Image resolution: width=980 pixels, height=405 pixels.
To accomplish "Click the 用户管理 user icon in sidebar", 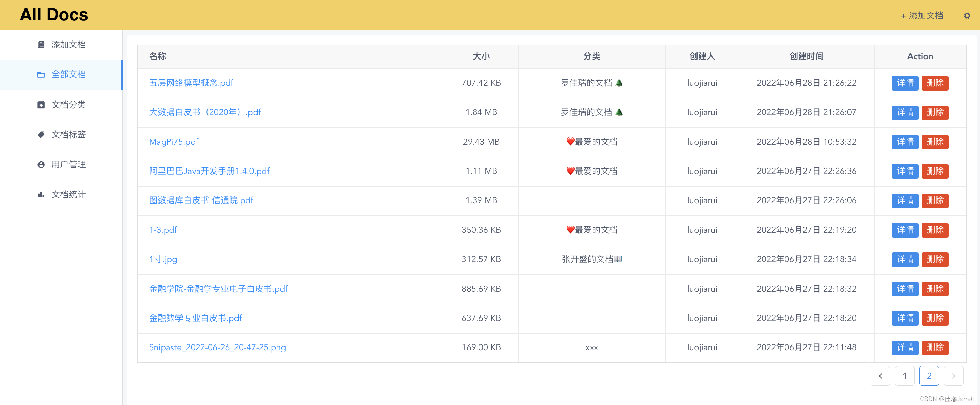I will tap(41, 164).
